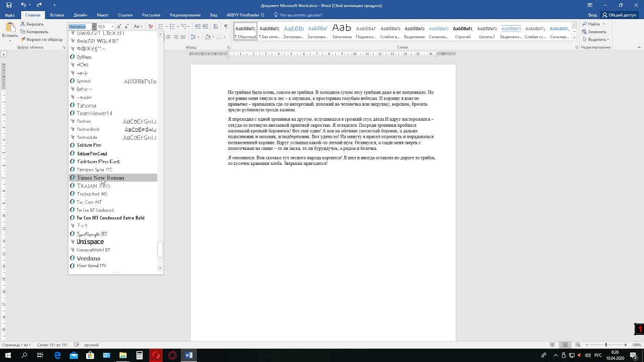Open spell check icon in status bar
The image size is (644, 362).
tap(76, 345)
